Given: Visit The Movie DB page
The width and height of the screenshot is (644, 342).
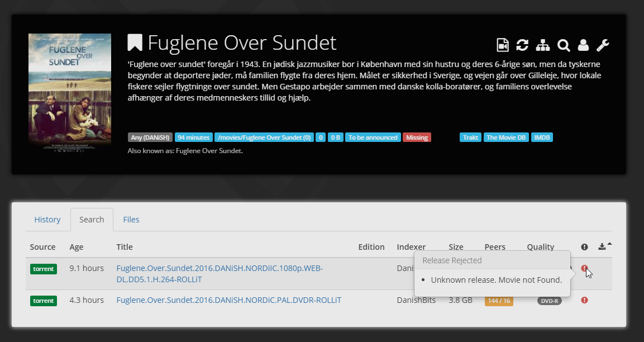Looking at the screenshot, I should pos(506,137).
